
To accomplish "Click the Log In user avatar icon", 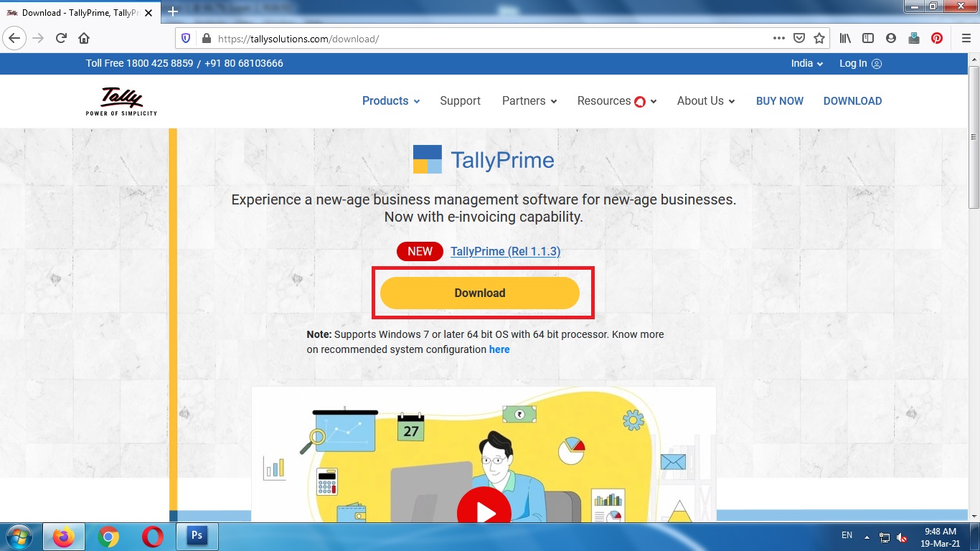I will [877, 63].
